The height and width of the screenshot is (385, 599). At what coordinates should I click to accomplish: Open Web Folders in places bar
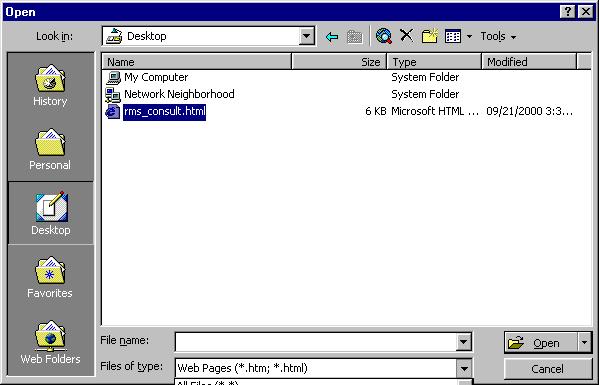point(50,343)
